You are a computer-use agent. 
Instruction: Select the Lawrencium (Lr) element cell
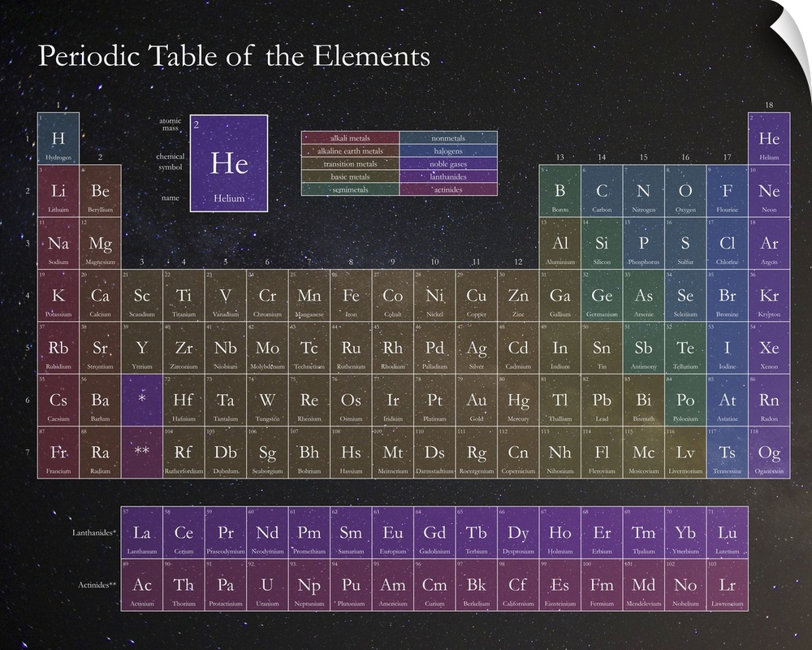pyautogui.click(x=727, y=584)
